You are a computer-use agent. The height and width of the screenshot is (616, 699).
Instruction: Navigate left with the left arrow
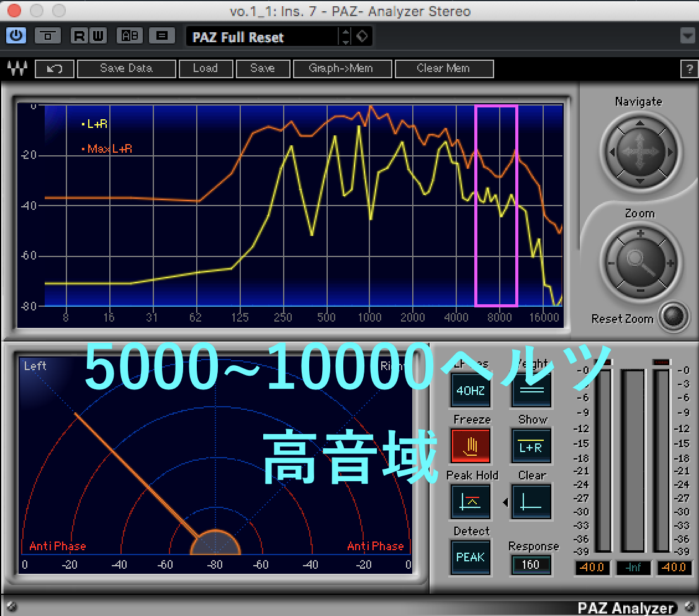click(x=613, y=152)
